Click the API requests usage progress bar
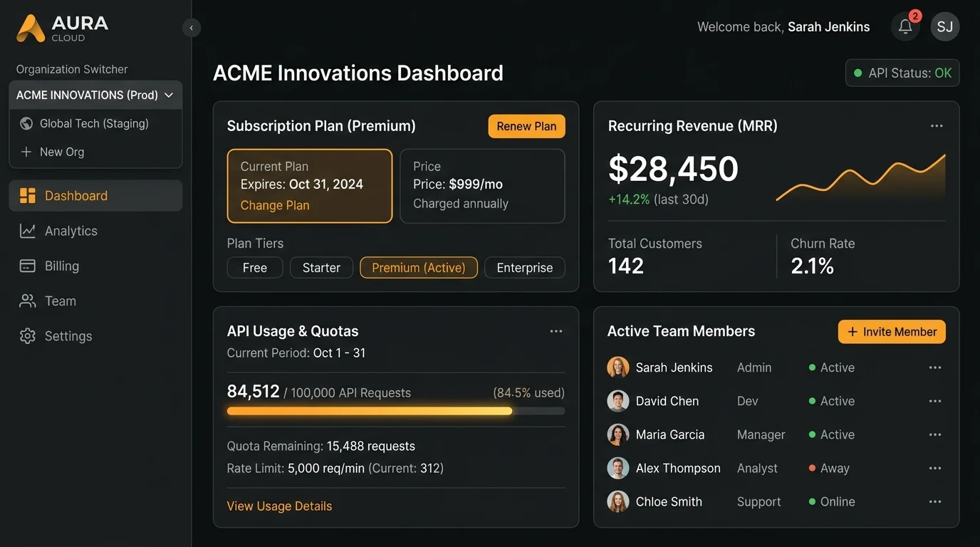 [396, 411]
